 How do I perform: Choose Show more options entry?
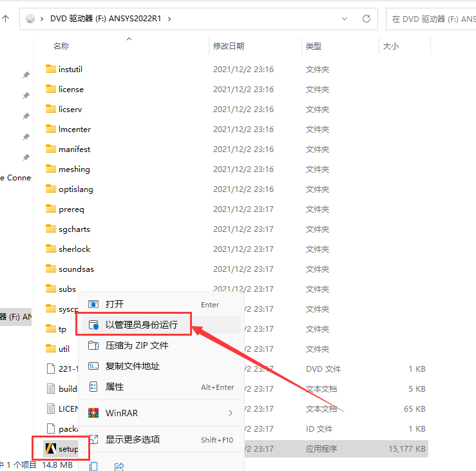(161, 439)
